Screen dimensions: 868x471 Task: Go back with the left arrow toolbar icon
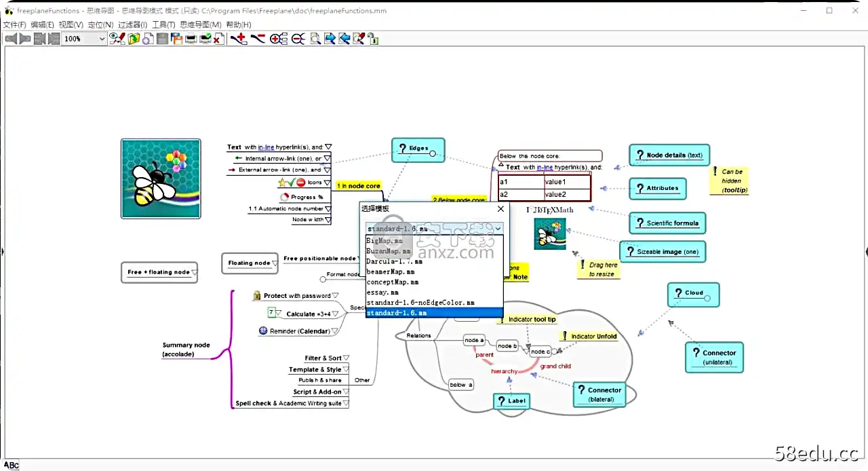coord(11,39)
